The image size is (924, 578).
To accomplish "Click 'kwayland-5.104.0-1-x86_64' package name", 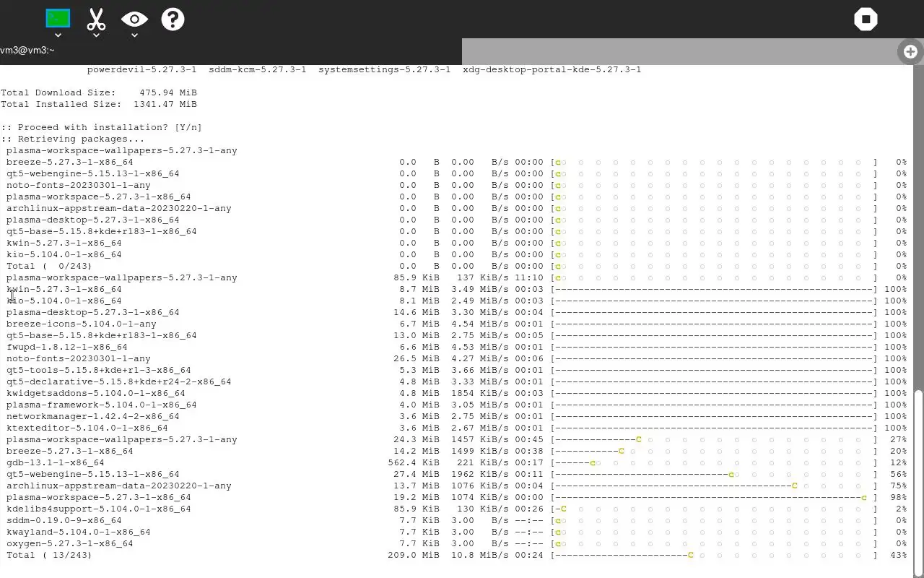I will tap(79, 532).
